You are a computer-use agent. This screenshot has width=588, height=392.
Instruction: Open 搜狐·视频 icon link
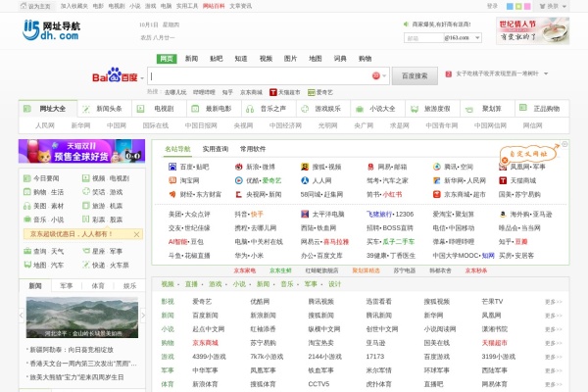tap(305, 167)
